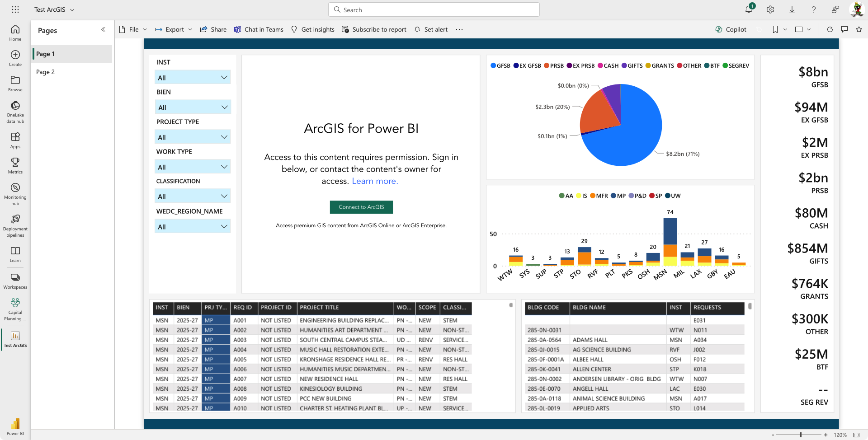Screen dimensions: 868x440
Task: Add report to favorites star
Action: coord(859,29)
